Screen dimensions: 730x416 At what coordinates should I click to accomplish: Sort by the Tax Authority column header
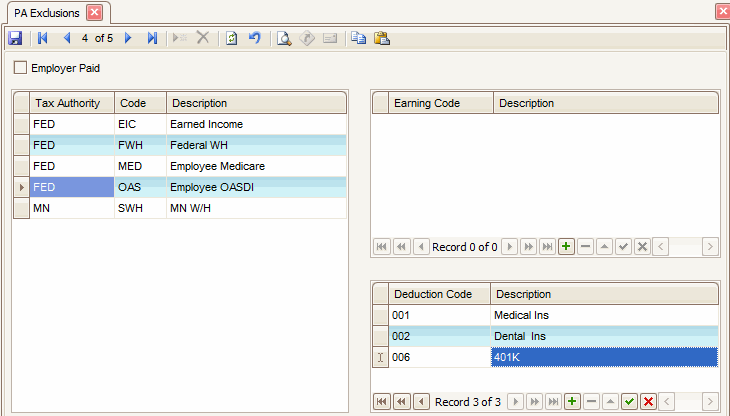coord(71,103)
